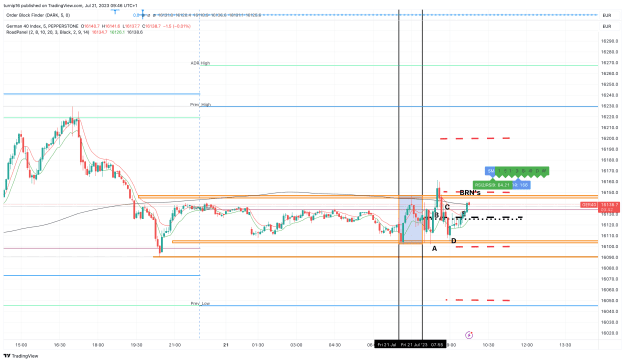Click the 16050.0 price axis label

tap(610, 301)
